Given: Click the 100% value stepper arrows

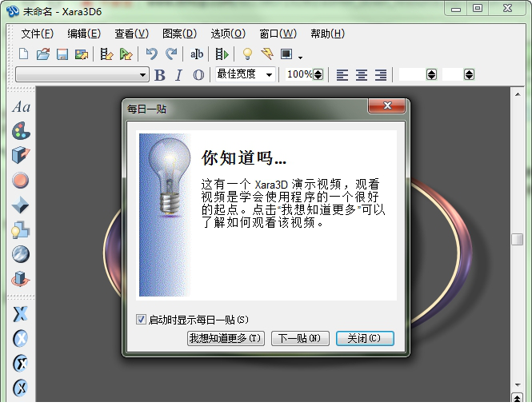Looking at the screenshot, I should (x=318, y=74).
